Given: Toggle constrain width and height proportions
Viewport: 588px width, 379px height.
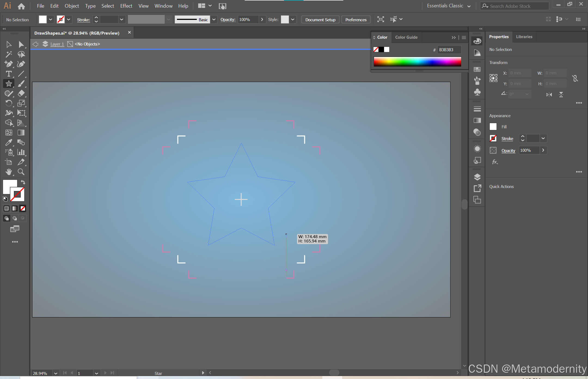Looking at the screenshot, I should 575,78.
